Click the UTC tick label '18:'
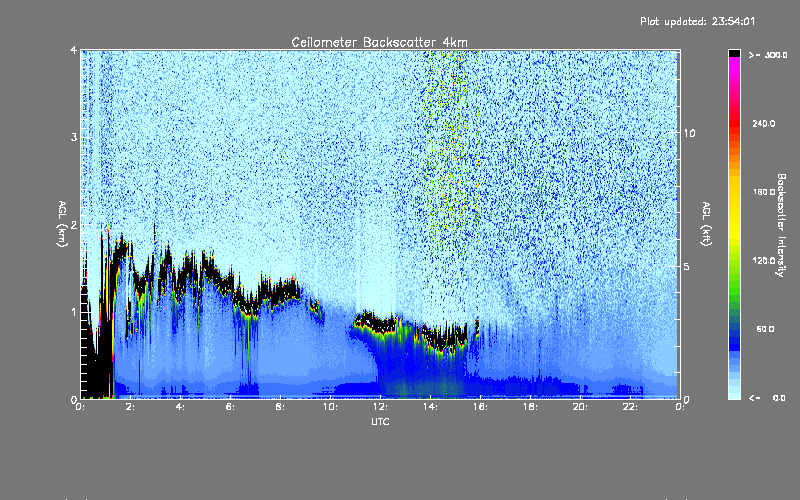The width and height of the screenshot is (800, 500). click(x=531, y=407)
